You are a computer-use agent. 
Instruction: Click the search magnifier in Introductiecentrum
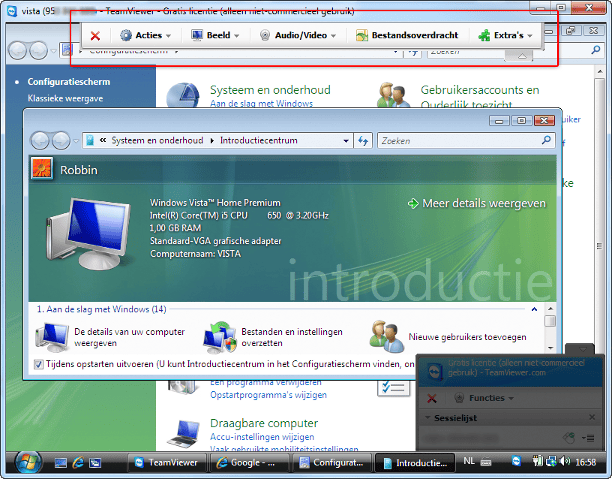(546, 140)
